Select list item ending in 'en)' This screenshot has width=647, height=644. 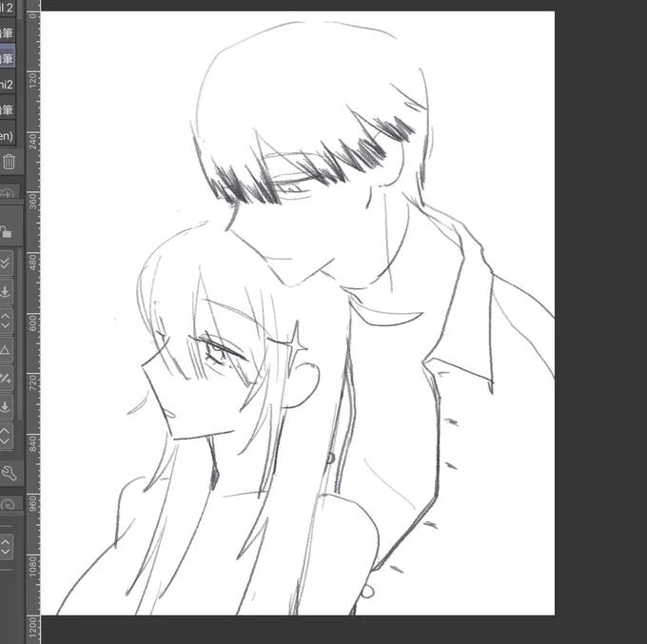pyautogui.click(x=8, y=135)
